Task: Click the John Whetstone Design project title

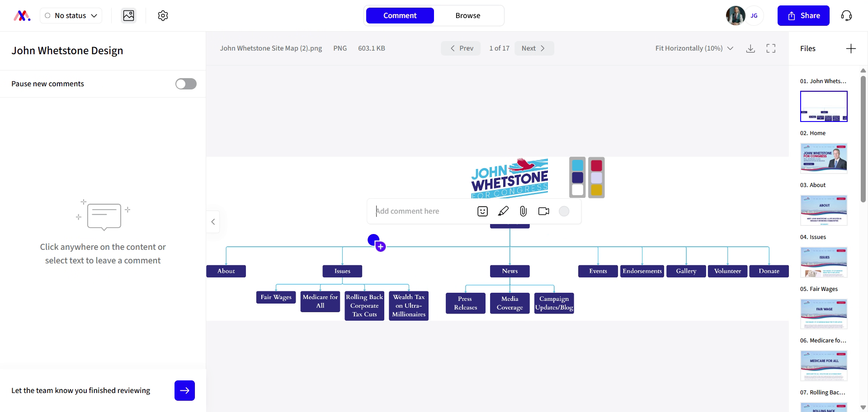Action: 67,51
